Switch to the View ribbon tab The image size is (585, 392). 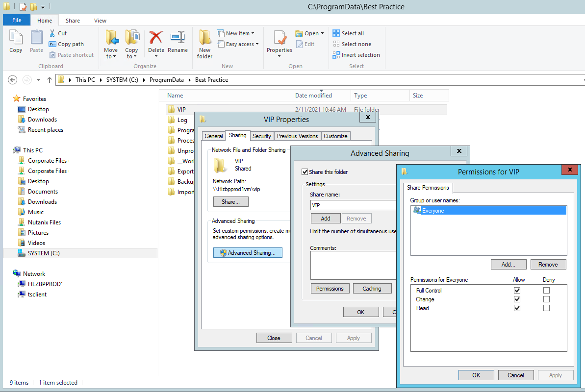click(x=100, y=21)
